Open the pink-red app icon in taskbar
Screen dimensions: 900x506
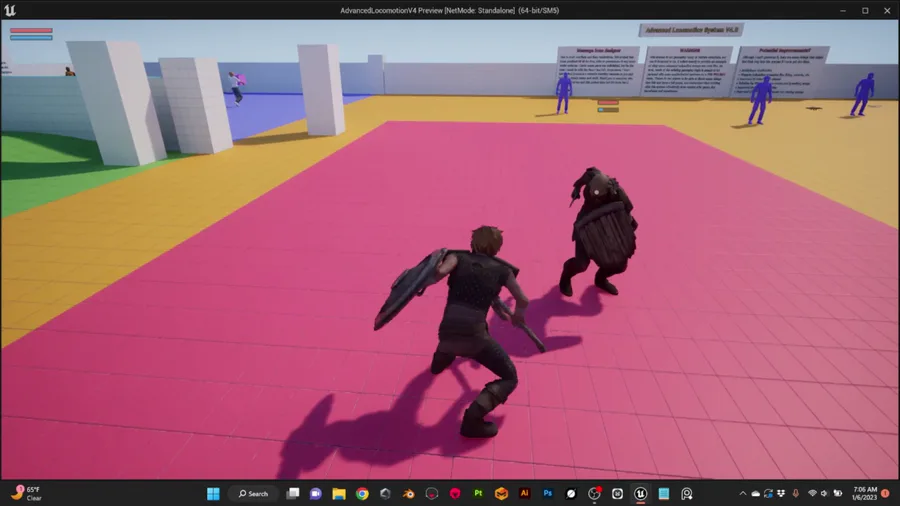click(x=455, y=493)
